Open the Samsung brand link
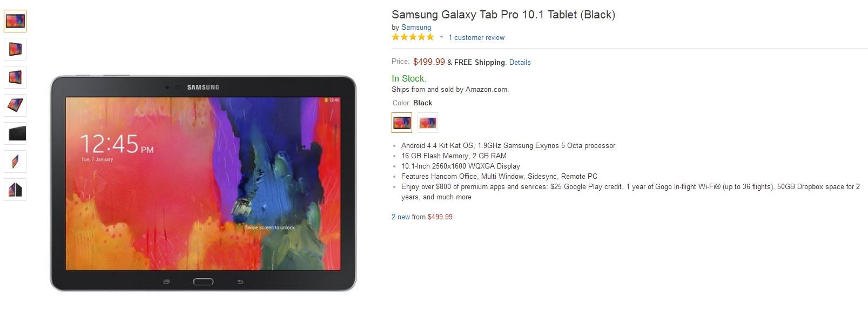The height and width of the screenshot is (322, 868). pos(416,28)
